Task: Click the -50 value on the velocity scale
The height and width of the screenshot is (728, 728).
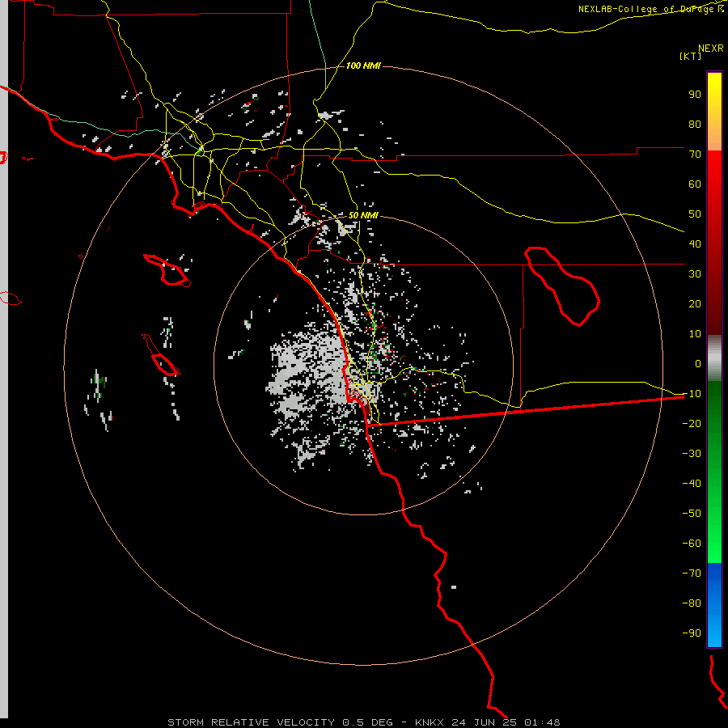Action: [692, 513]
